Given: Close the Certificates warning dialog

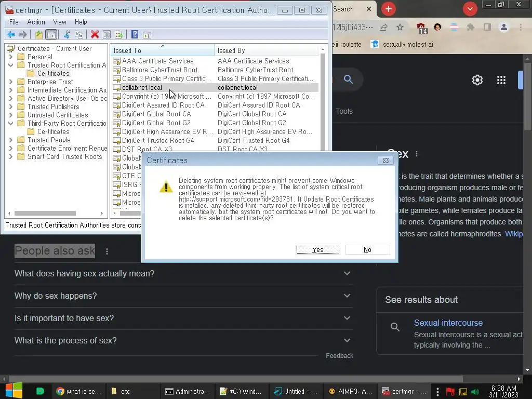Looking at the screenshot, I should pos(386,160).
